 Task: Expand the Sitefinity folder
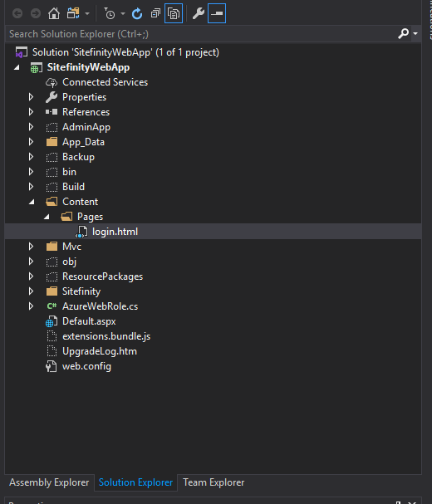[31, 291]
